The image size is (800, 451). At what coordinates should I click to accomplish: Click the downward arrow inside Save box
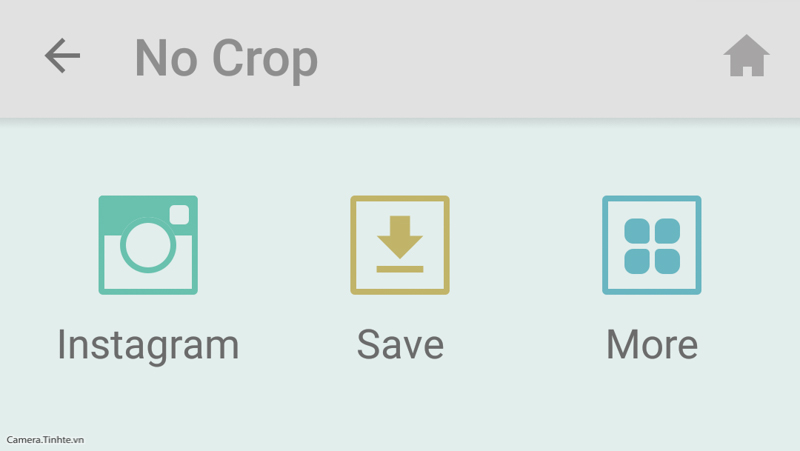click(x=400, y=237)
